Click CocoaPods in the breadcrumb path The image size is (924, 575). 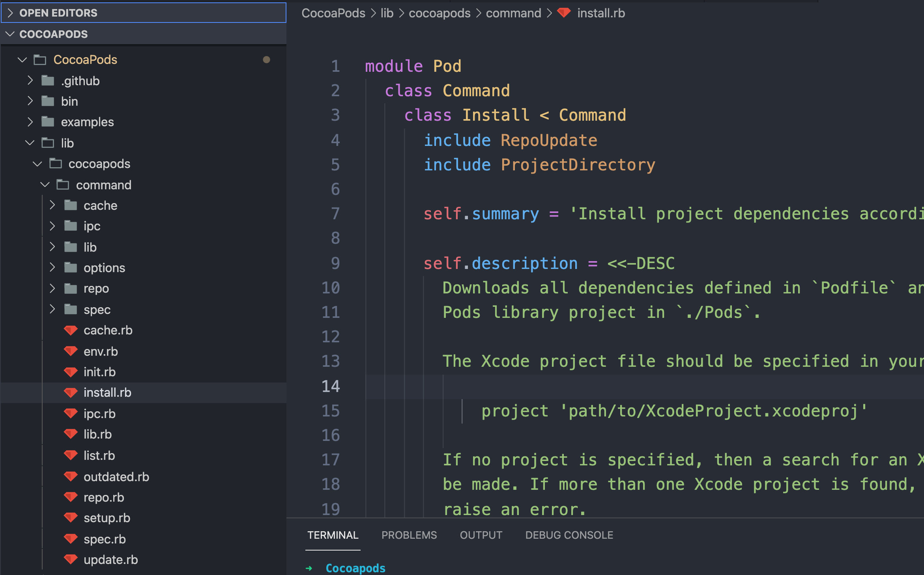(x=333, y=13)
